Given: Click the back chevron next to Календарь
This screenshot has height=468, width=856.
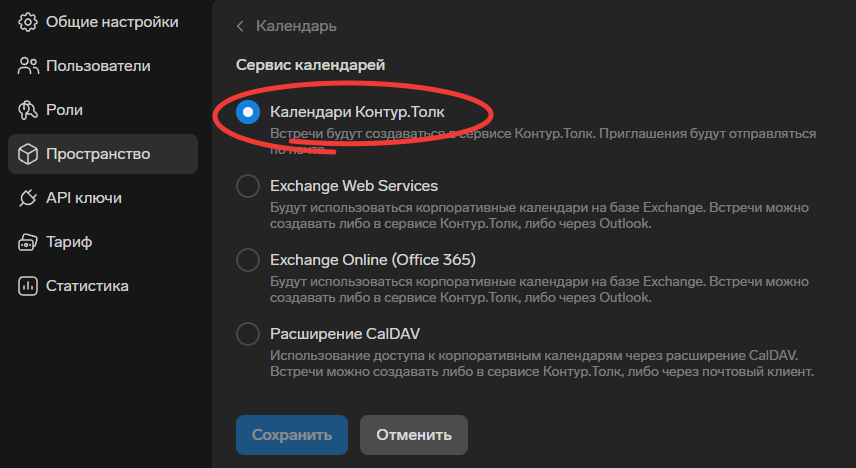Looking at the screenshot, I should click(x=240, y=26).
